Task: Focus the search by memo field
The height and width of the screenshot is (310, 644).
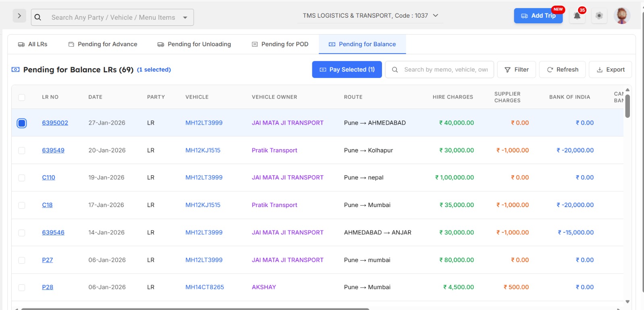Action: point(446,70)
